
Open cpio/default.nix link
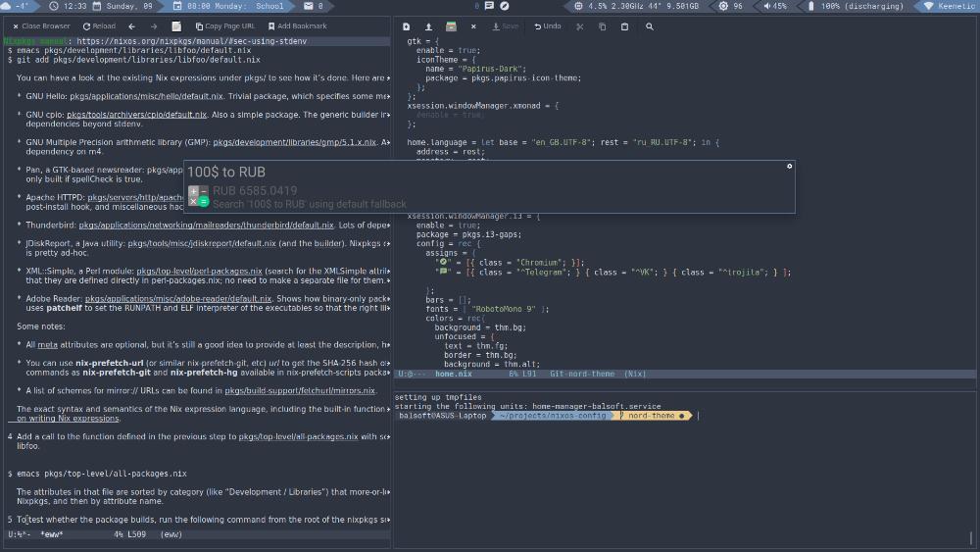point(136,115)
